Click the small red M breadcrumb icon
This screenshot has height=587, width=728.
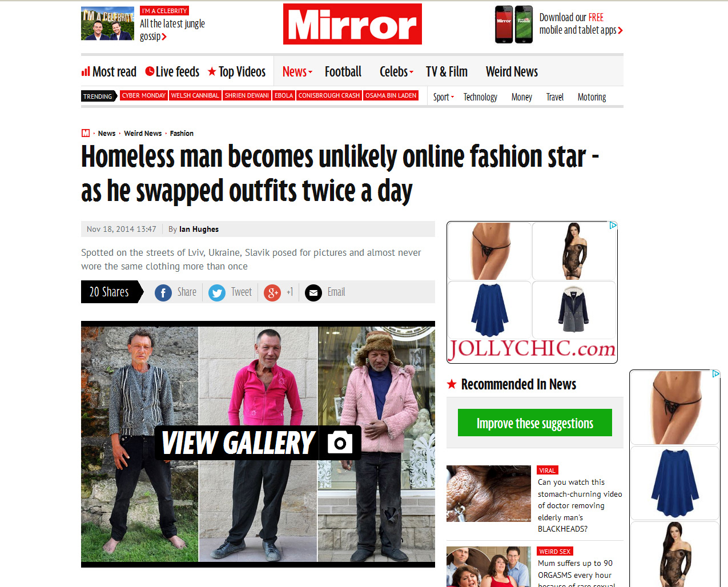pyautogui.click(x=86, y=133)
